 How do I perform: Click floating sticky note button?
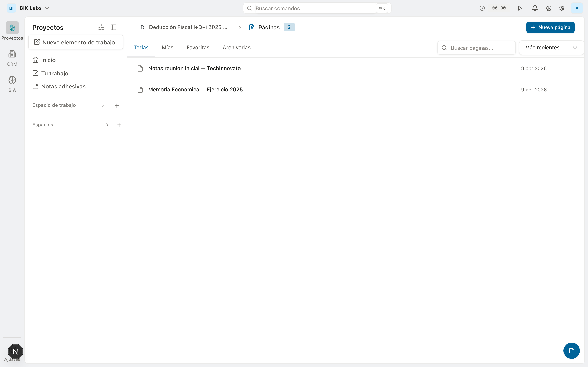[x=571, y=350]
